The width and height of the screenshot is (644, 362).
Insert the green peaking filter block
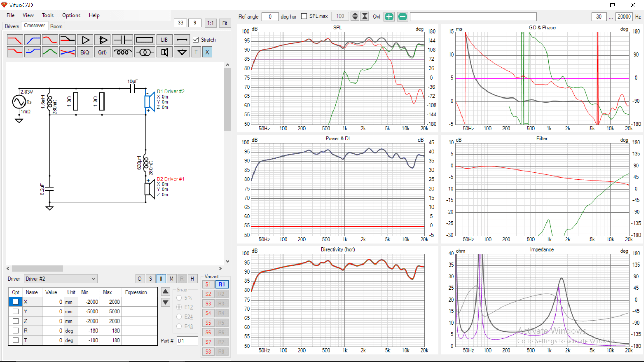click(x=50, y=52)
